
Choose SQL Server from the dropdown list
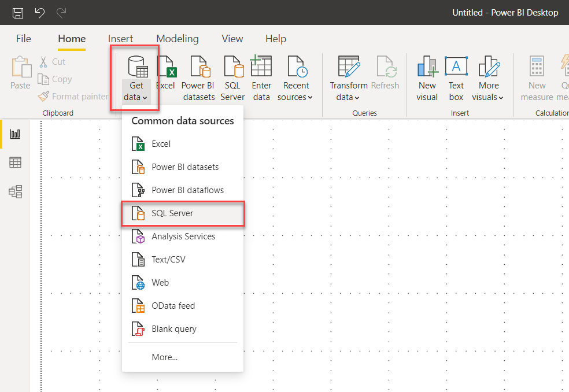172,213
